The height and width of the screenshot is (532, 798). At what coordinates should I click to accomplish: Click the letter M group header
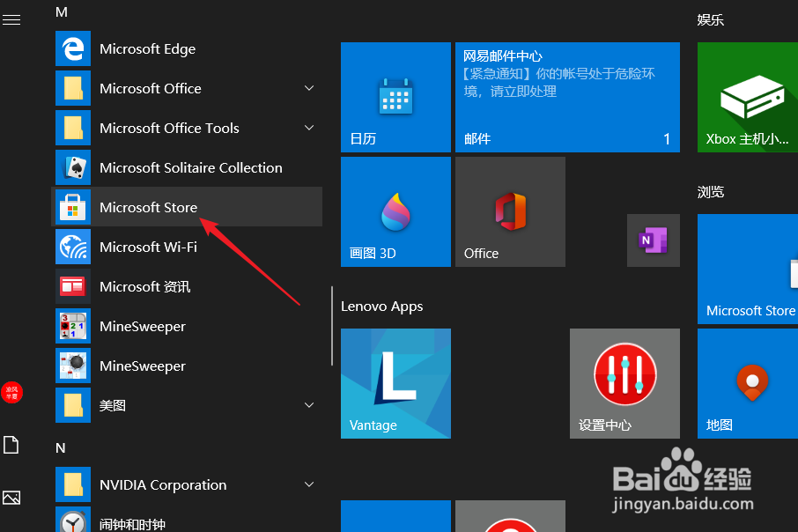62,12
